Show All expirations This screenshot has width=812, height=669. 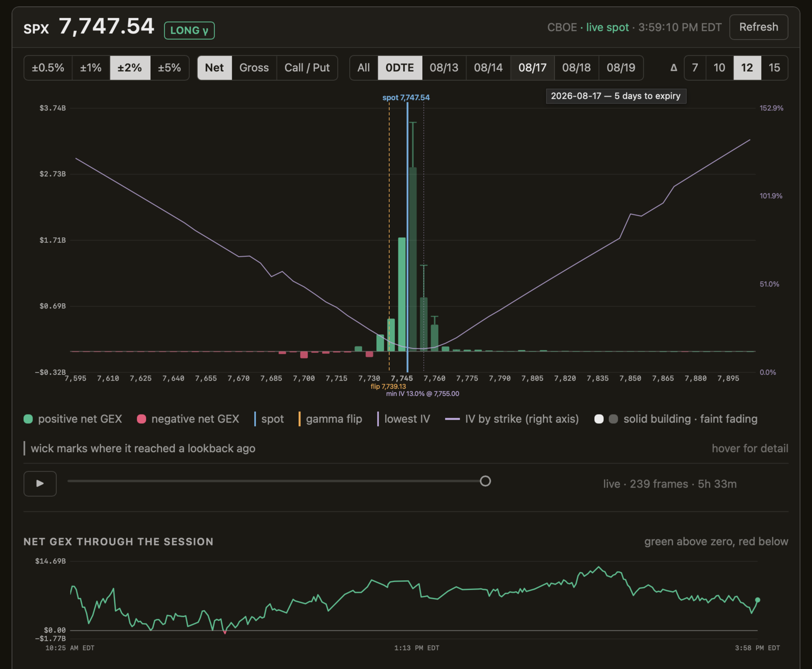click(363, 68)
